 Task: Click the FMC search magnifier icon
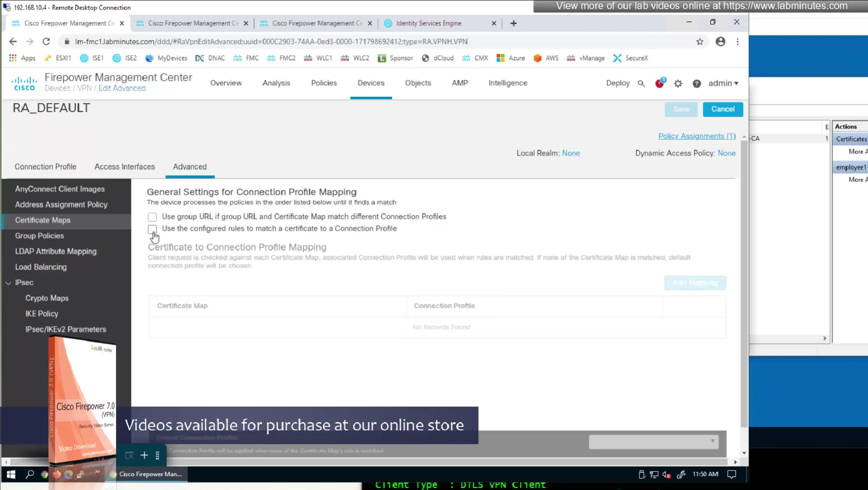[641, 83]
